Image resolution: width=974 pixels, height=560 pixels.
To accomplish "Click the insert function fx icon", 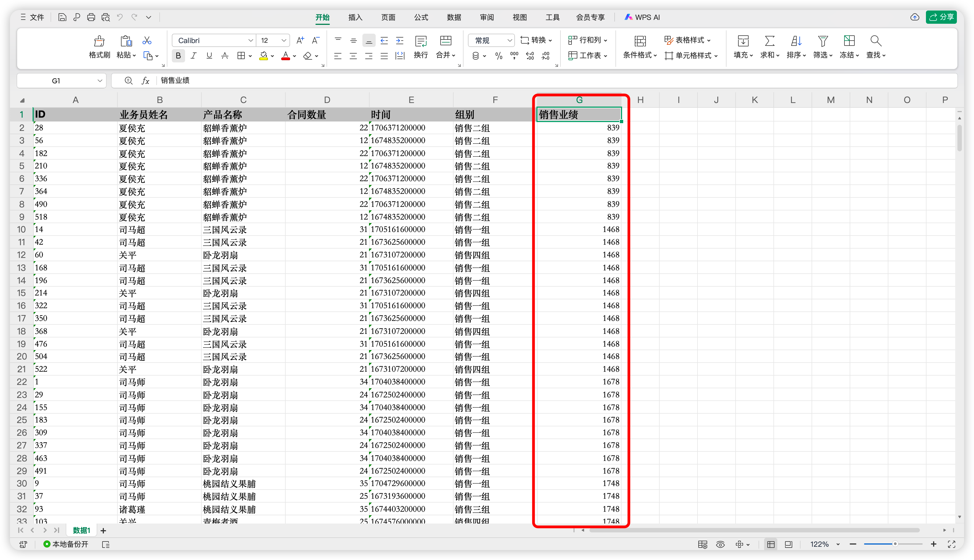I will coord(145,81).
